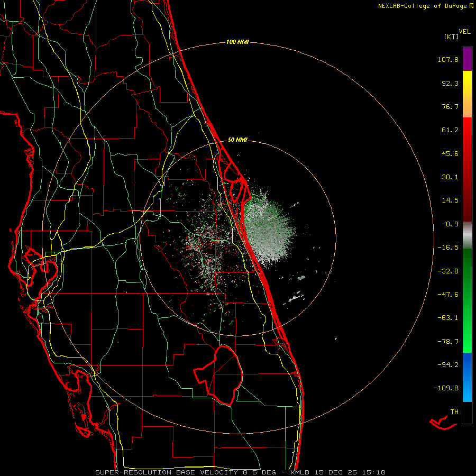476x476 pixels.
Task: Click the Lake Okeechobee outline on the map
Action: pos(219,376)
